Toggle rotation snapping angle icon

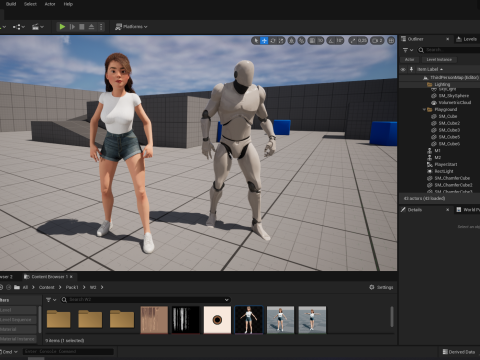click(331, 41)
